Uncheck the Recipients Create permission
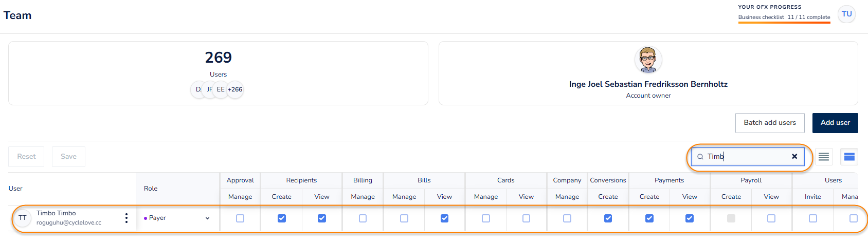868x242 pixels. (282, 218)
